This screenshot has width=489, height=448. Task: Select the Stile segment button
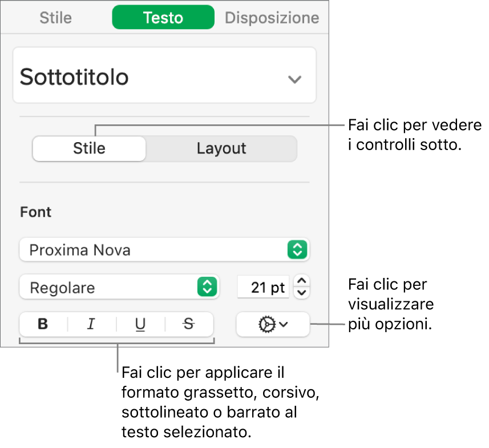click(89, 148)
